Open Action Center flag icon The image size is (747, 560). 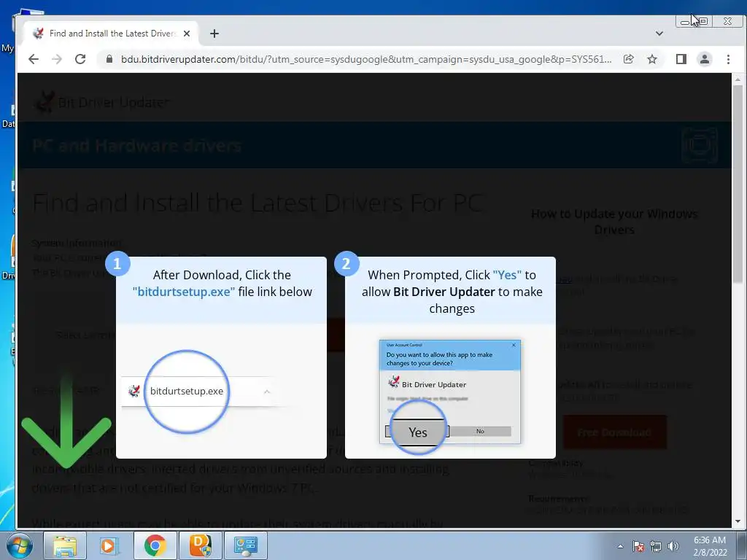[638, 546]
